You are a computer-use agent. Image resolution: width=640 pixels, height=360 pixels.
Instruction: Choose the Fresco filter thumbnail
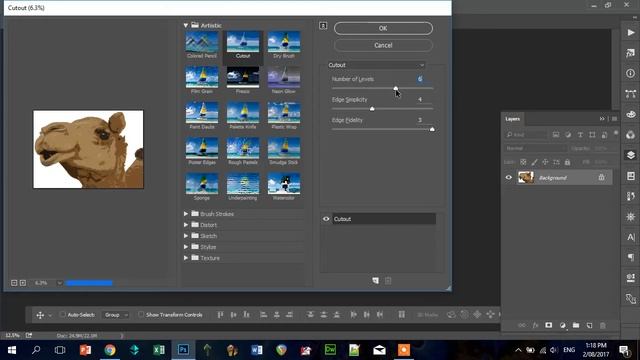click(243, 80)
